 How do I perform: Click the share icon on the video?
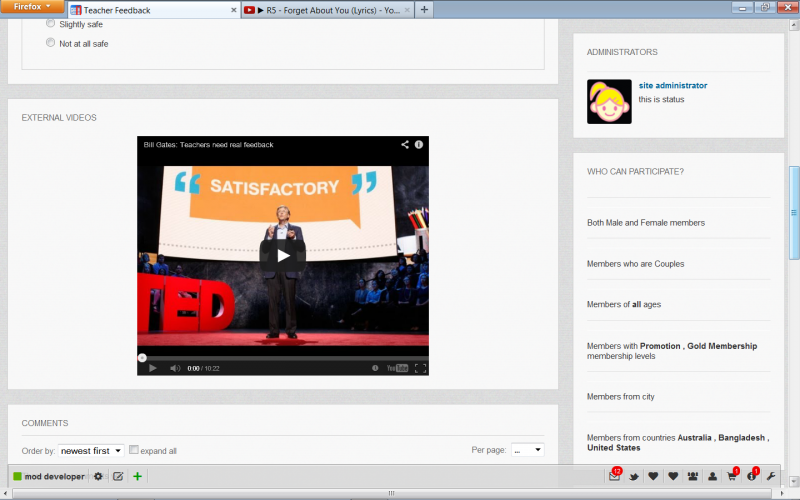point(405,144)
